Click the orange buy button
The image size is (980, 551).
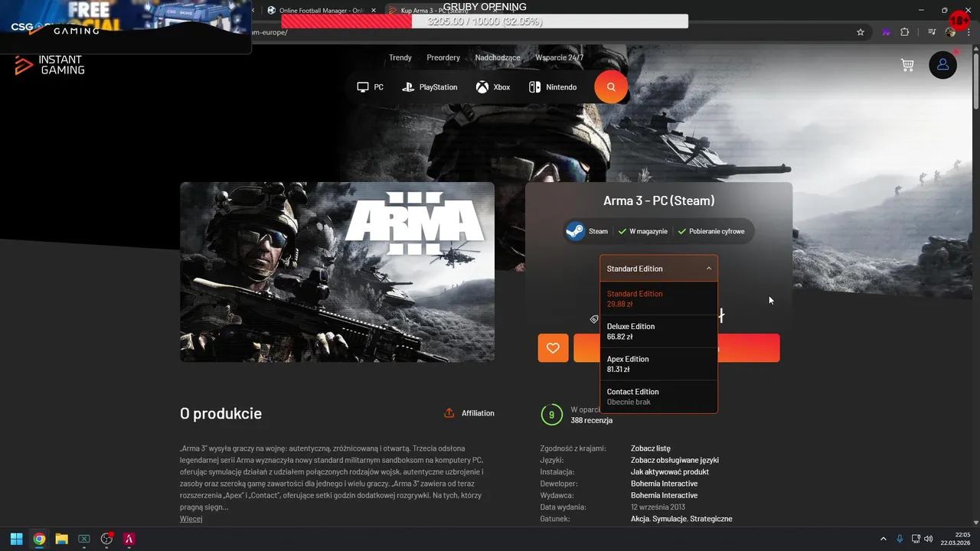(677, 348)
